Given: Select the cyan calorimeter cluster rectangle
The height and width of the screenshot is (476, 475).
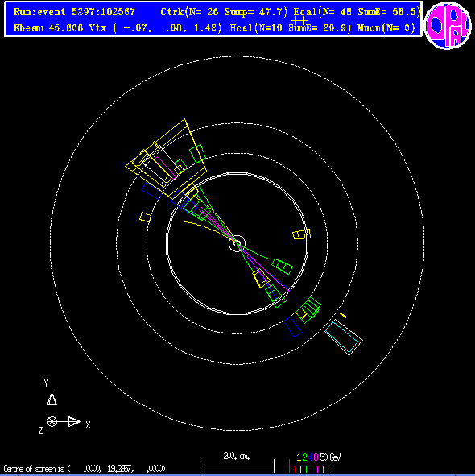Looking at the screenshot, I should coord(344,337).
